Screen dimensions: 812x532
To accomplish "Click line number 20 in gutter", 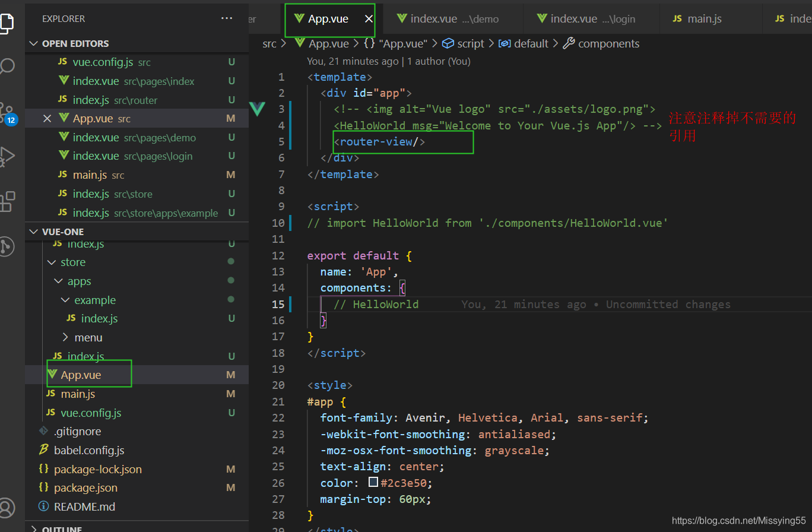I will tap(278, 385).
